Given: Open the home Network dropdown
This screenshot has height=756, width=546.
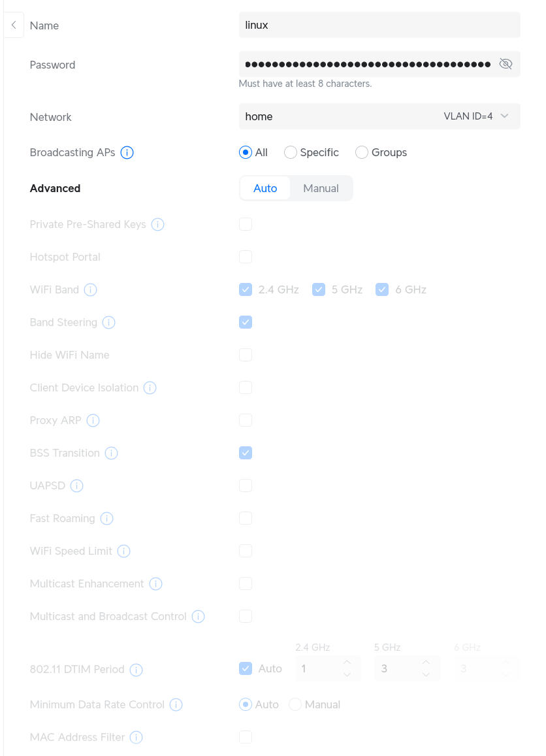Looking at the screenshot, I should [x=379, y=116].
